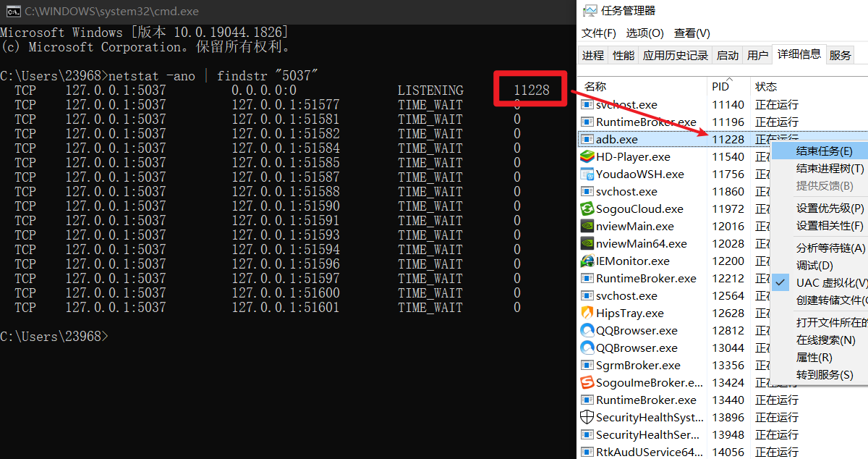This screenshot has width=868, height=459.
Task: Click the svchost.exe icon with PID 11860
Action: pos(587,191)
